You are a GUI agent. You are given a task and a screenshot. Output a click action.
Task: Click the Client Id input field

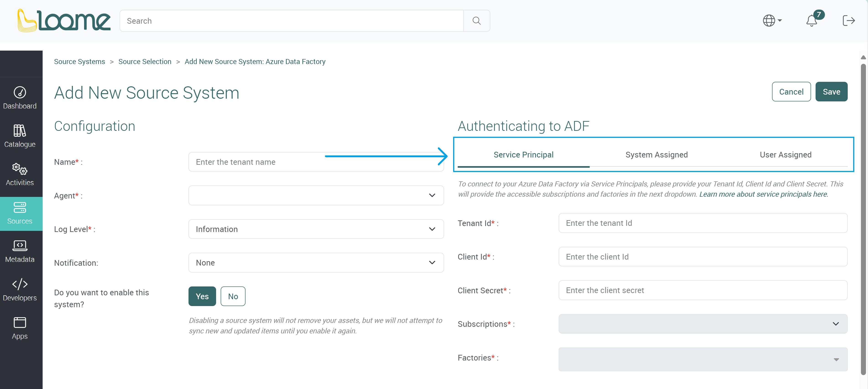tap(703, 257)
